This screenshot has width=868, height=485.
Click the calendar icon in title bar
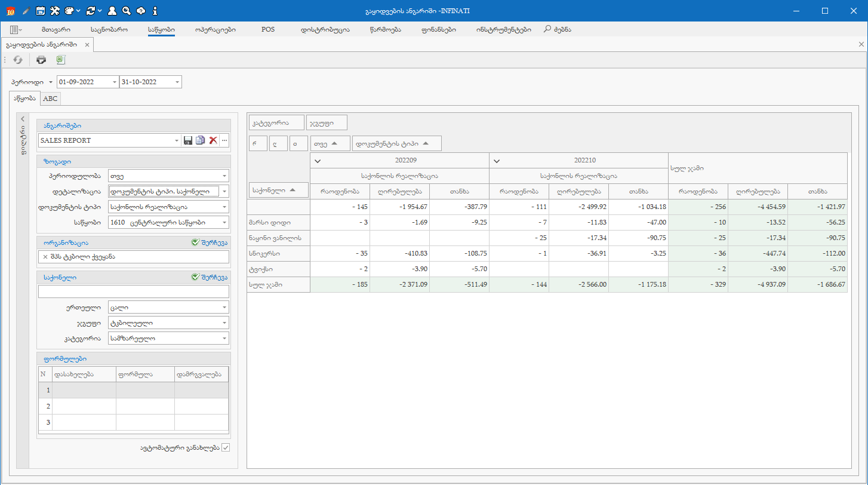(x=40, y=11)
